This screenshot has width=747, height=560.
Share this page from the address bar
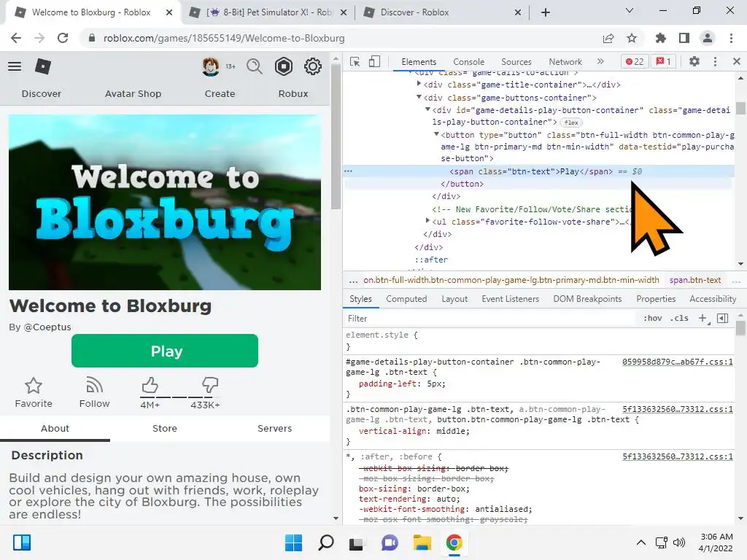(608, 38)
